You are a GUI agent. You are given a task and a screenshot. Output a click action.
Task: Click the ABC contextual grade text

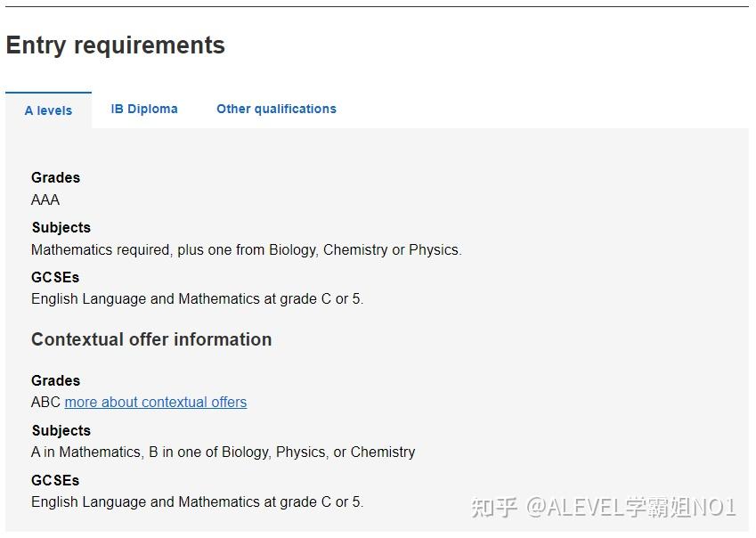(45, 402)
